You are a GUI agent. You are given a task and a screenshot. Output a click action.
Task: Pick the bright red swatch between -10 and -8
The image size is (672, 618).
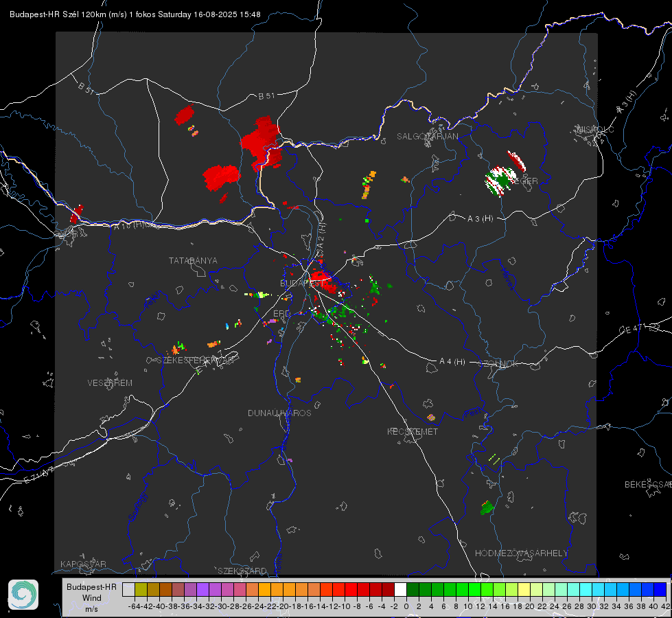click(351, 589)
